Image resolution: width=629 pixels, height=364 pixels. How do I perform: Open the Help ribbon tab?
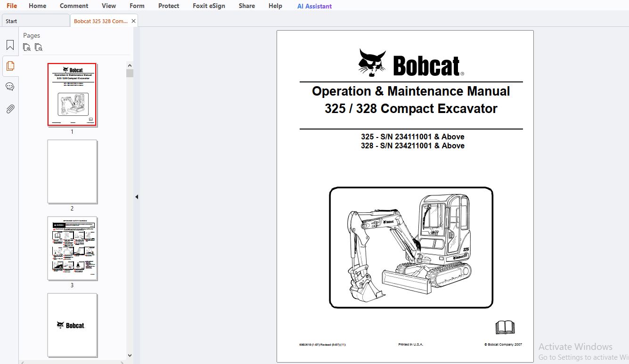pos(275,6)
